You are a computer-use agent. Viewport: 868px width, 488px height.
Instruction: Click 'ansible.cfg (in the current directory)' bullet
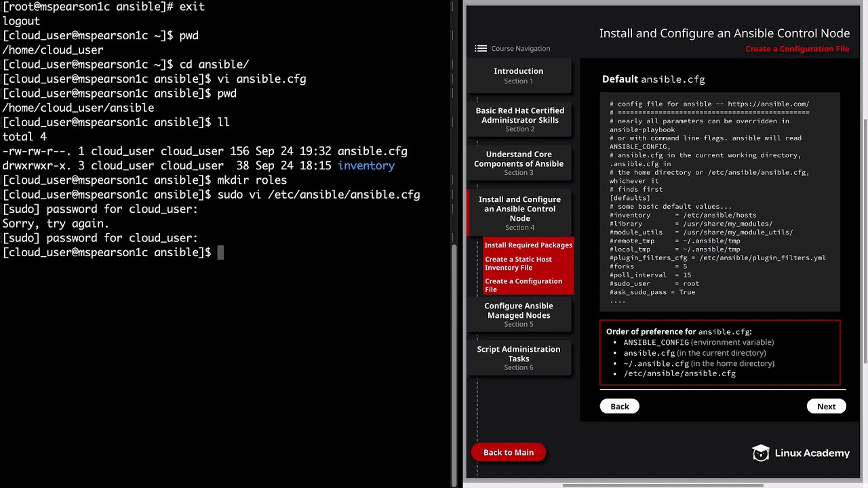tap(694, 353)
